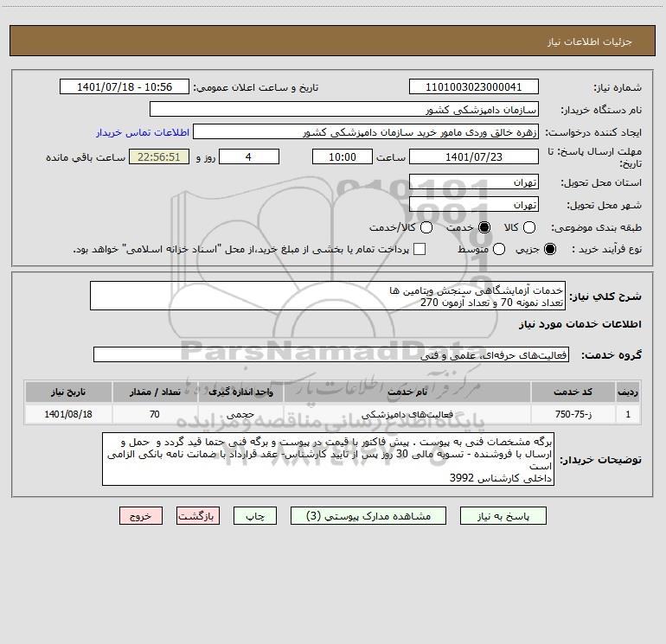Click the شماره نیاز label
The image size is (666, 644).
click(x=618, y=88)
